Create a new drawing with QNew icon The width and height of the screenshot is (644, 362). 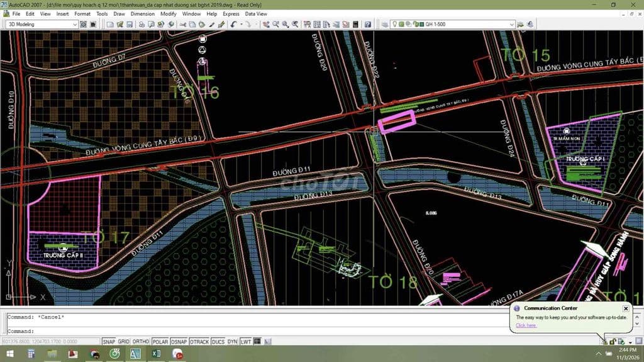[109, 25]
